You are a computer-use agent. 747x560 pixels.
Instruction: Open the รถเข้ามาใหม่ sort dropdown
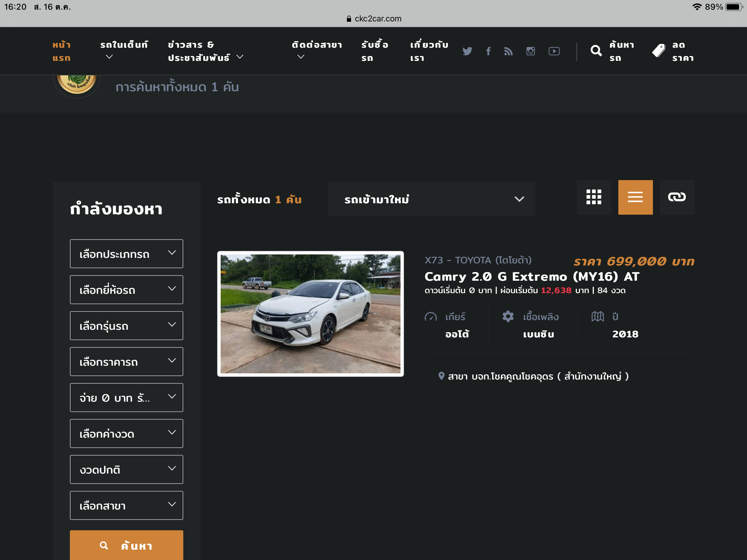pyautogui.click(x=431, y=199)
